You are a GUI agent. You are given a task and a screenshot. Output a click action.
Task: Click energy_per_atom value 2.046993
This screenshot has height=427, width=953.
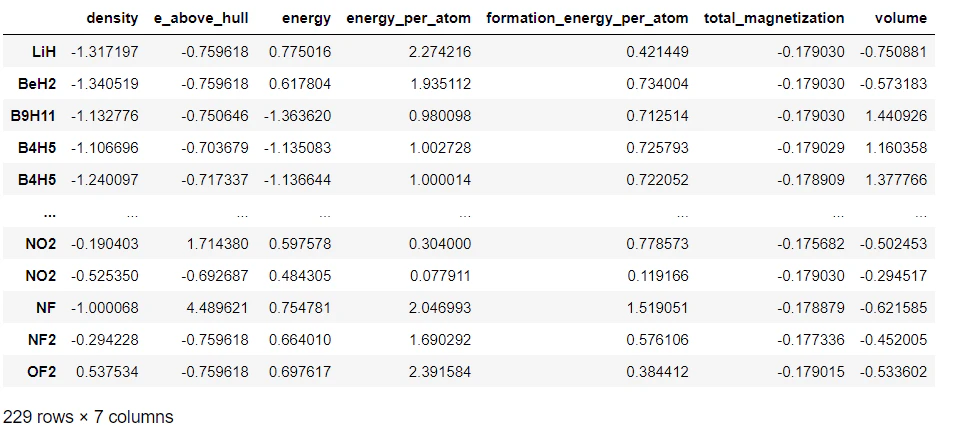(x=441, y=307)
